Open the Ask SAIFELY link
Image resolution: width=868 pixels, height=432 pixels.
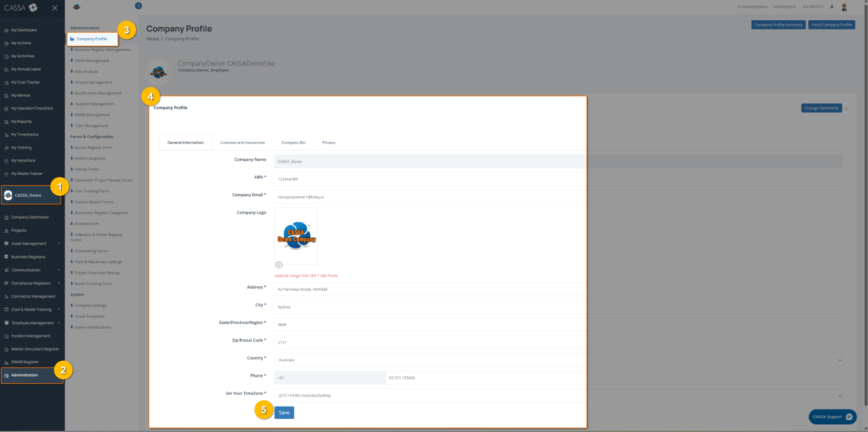tap(813, 7)
